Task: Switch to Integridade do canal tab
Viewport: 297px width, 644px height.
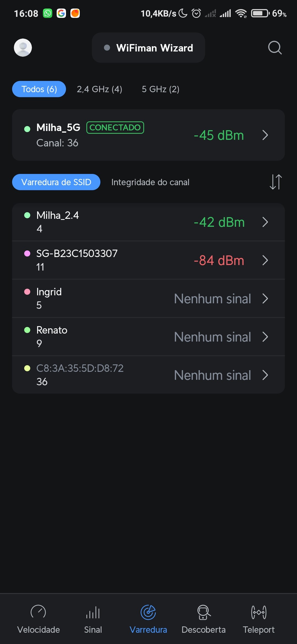Action: click(x=150, y=182)
